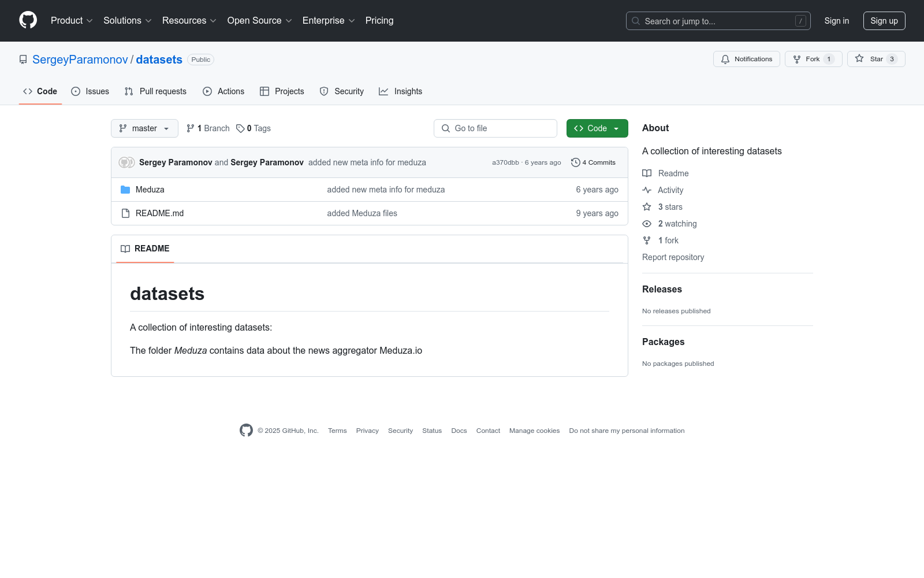The image size is (924, 578).
Task: Click the Meduza folder icon
Action: (125, 190)
